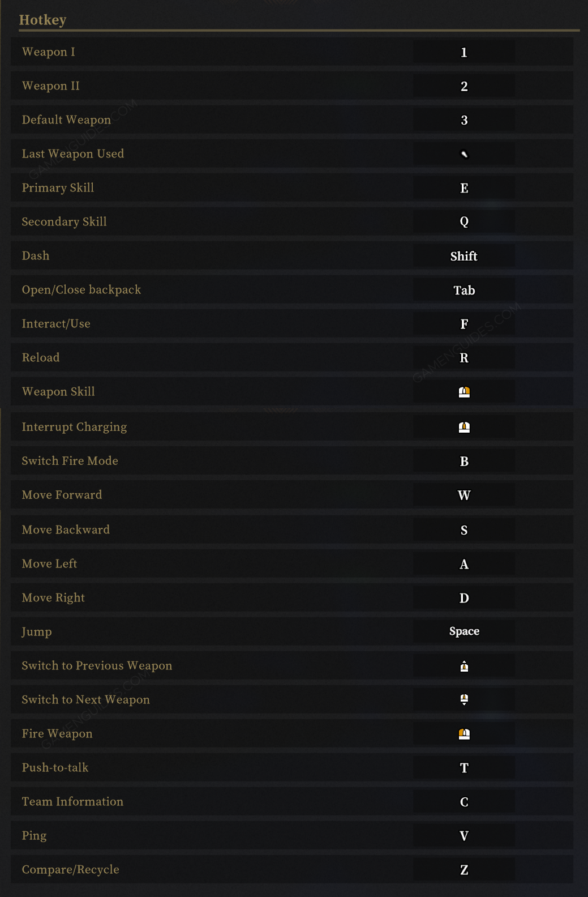
Task: Click the Hotkey section header
Action: [42, 20]
